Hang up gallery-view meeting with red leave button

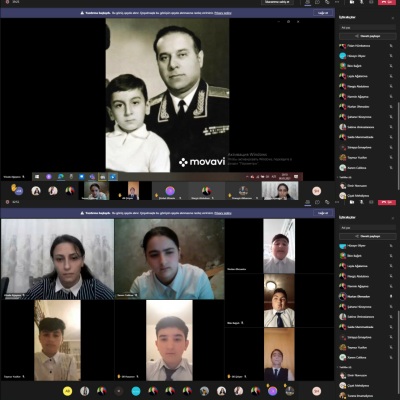pos(387,202)
